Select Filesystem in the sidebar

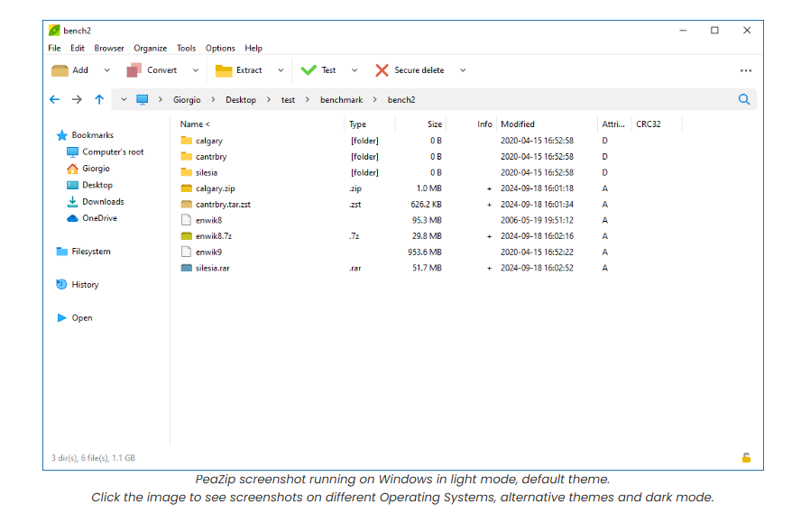click(x=83, y=252)
